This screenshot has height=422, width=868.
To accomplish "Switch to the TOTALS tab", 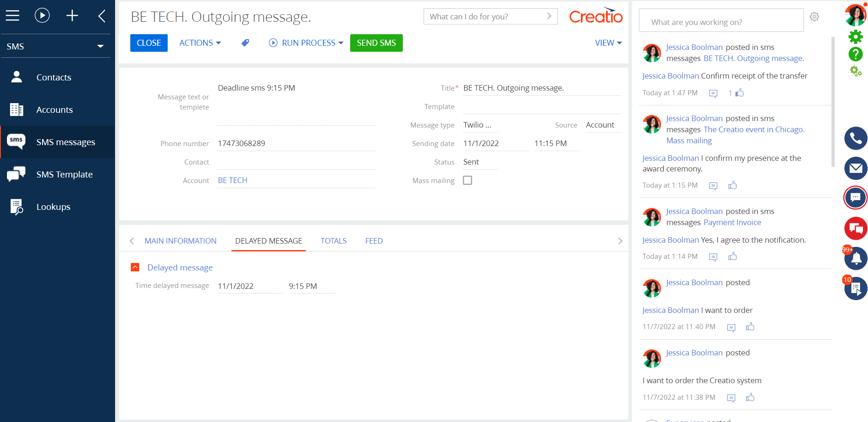I will tap(334, 240).
